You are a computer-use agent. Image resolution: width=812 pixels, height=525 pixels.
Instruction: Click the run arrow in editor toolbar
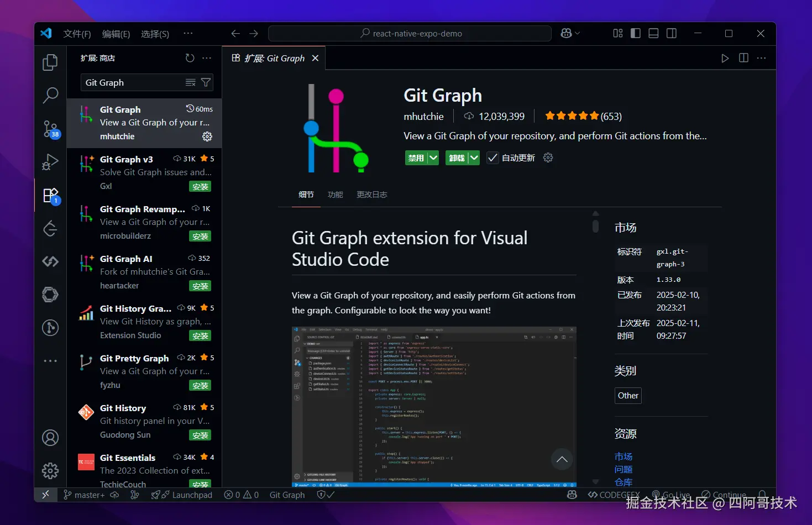pyautogui.click(x=725, y=58)
